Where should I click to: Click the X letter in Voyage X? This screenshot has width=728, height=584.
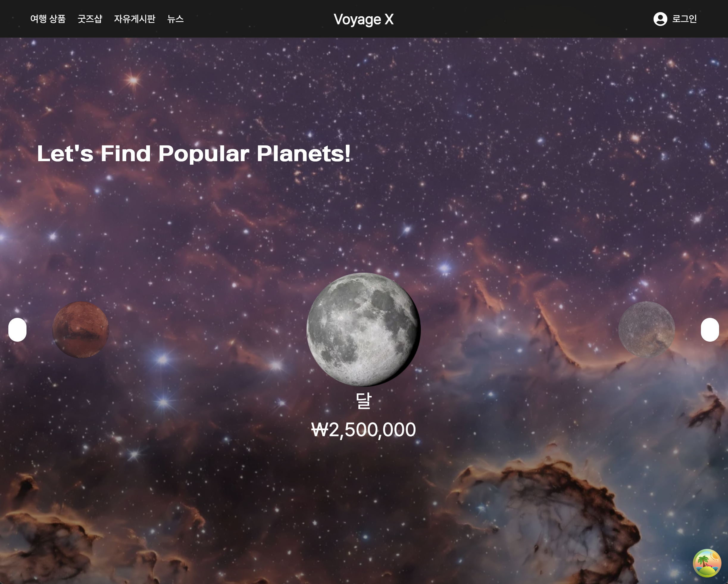tap(389, 19)
